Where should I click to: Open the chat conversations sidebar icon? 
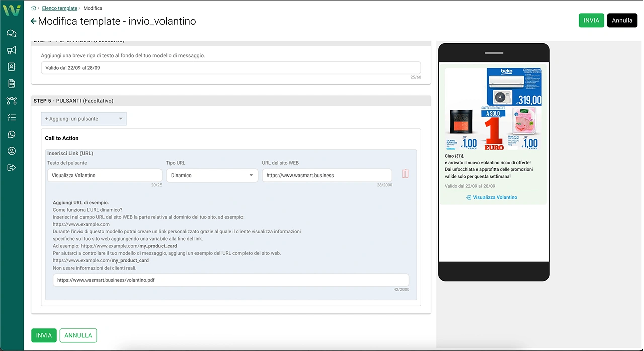(12, 34)
